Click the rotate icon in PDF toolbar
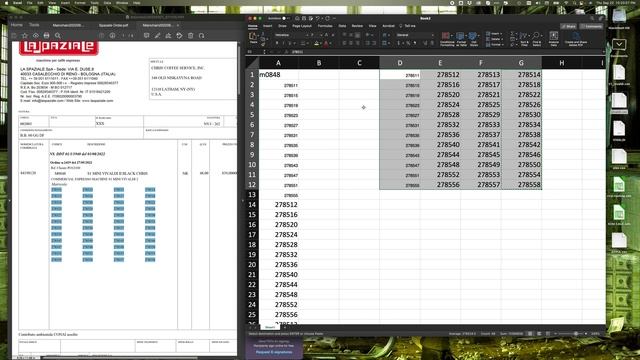Screen dimensions: 640x360 [x=202, y=36]
